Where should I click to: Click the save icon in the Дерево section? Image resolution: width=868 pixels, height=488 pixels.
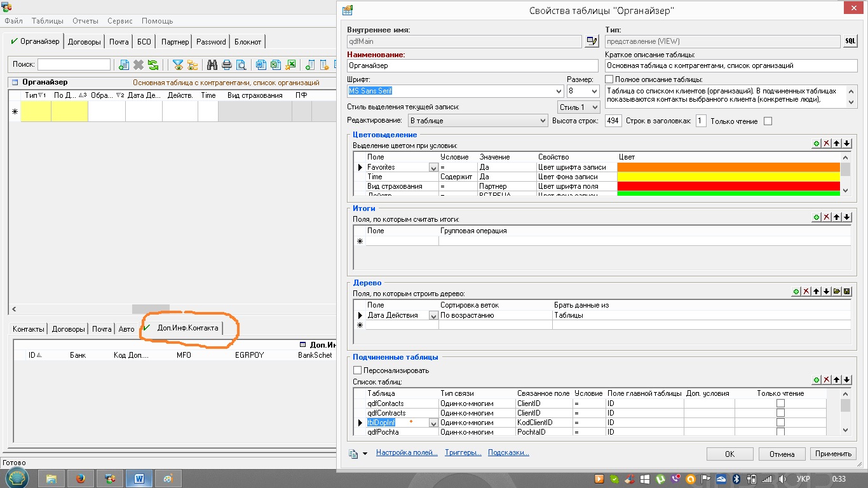846,292
